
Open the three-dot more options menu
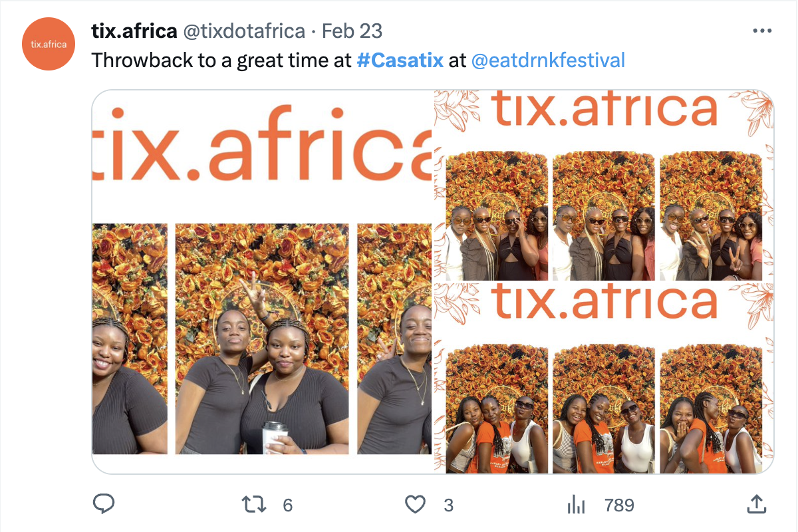click(x=761, y=31)
